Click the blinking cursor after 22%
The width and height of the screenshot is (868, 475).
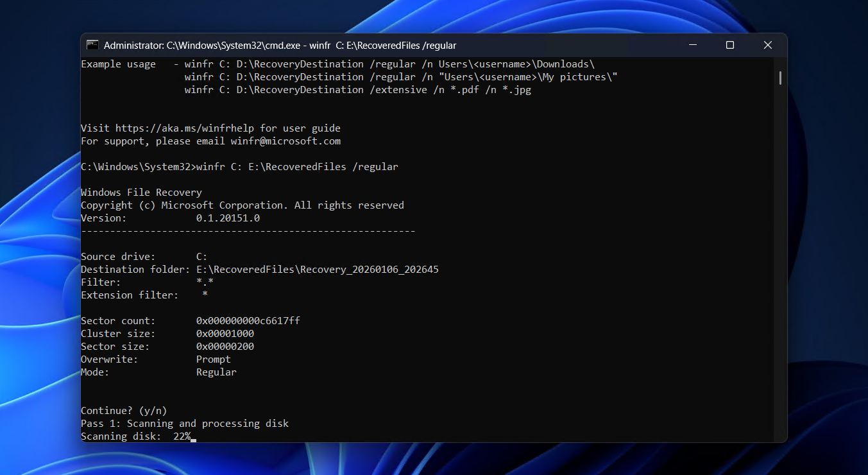pos(194,438)
